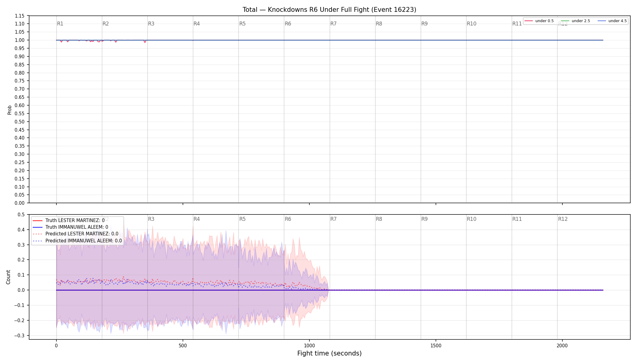The image size is (637, 364).
Task: Select the 'under 2.5' legend entry
Action: coord(575,21)
